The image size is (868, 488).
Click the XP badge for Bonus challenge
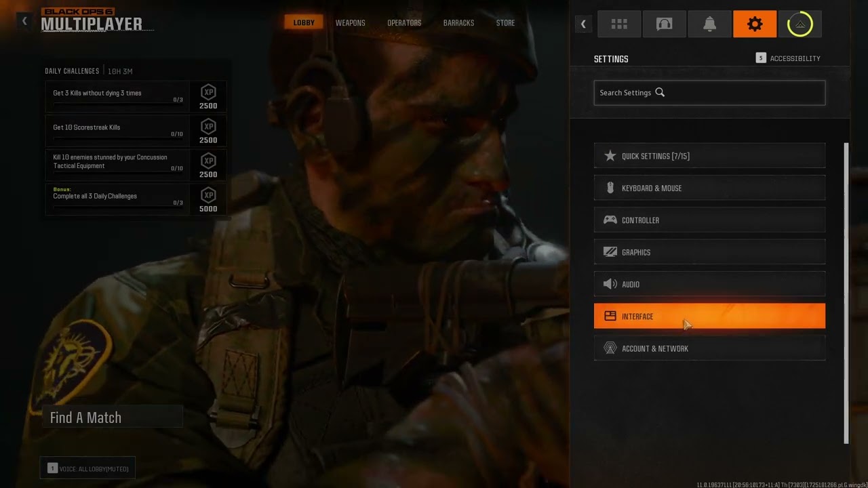pos(208,195)
